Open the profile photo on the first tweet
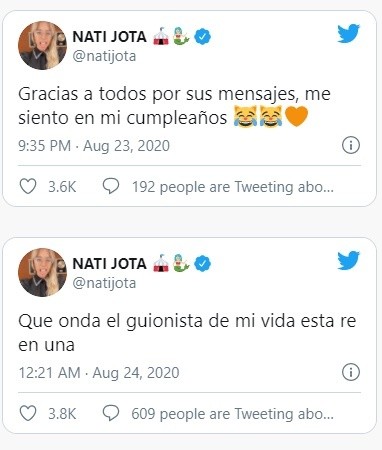Screen dimensions: 382x450 (x=42, y=45)
